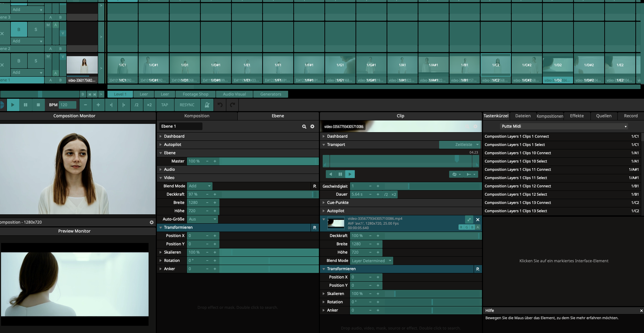Open the loop mode icon menu in Transport

pos(456,174)
